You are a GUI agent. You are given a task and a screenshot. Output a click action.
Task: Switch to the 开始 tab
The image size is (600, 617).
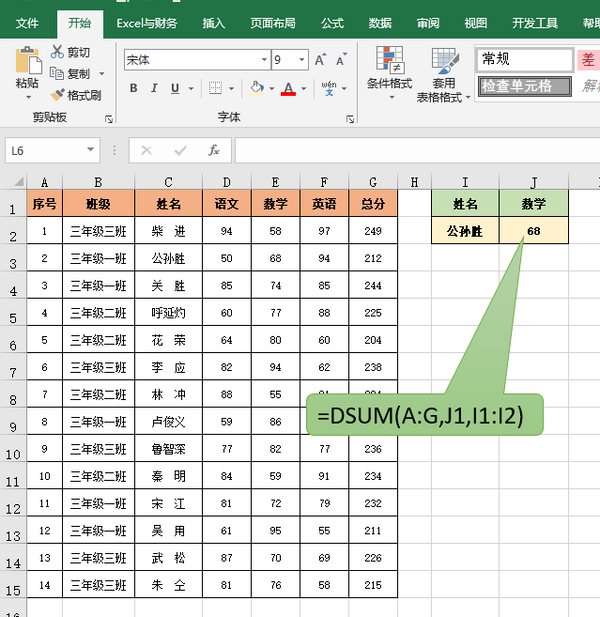tap(80, 24)
